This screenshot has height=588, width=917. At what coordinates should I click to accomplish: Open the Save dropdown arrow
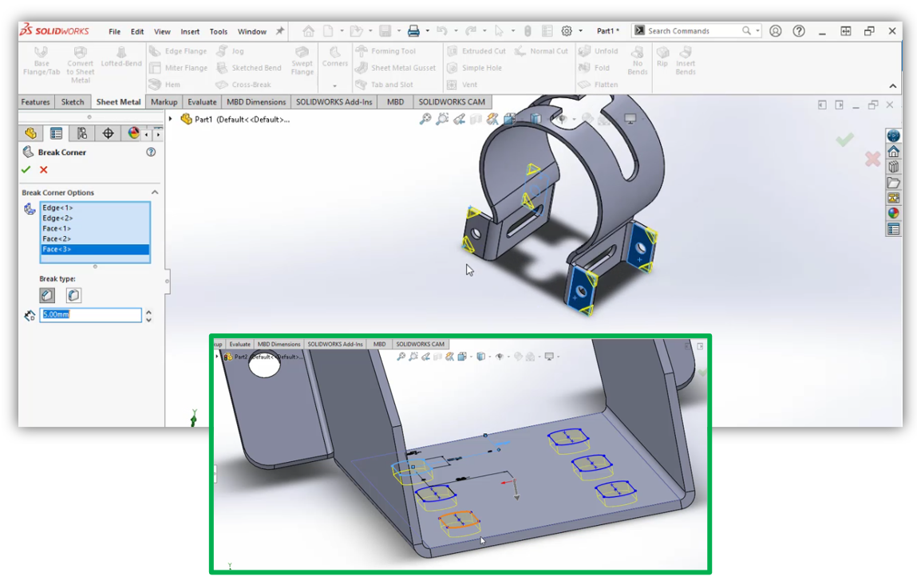pos(399,31)
